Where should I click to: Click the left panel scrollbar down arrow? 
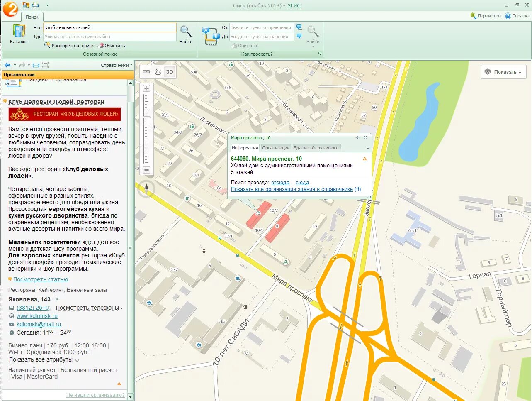(x=130, y=396)
